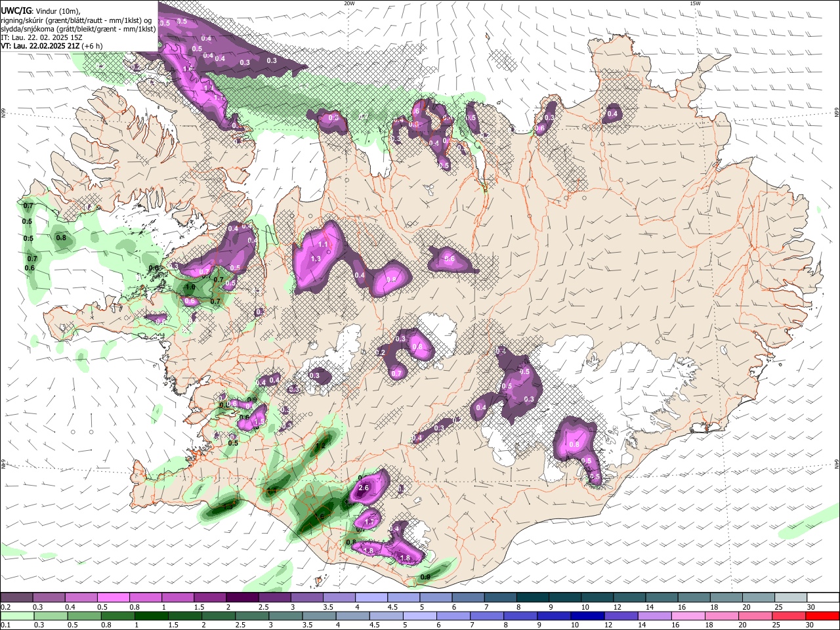840x630 pixels.
Task: Click the '1.2' rainfall value on the map
Action: 321,446
